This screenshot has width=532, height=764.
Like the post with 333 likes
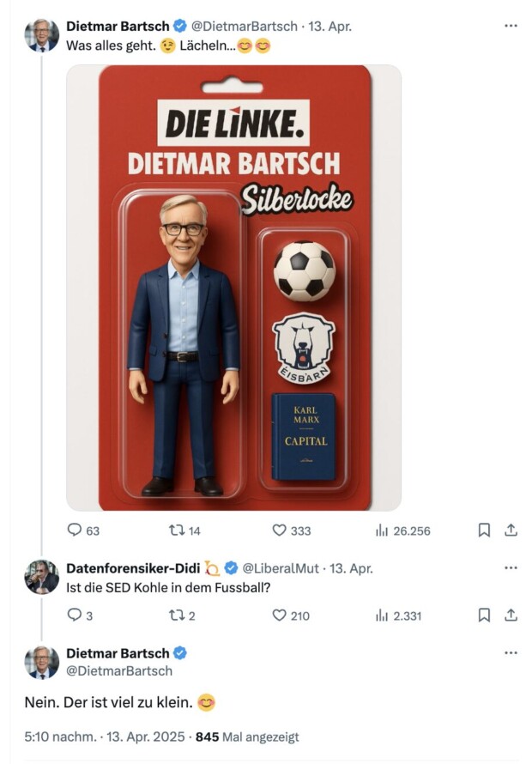click(279, 531)
